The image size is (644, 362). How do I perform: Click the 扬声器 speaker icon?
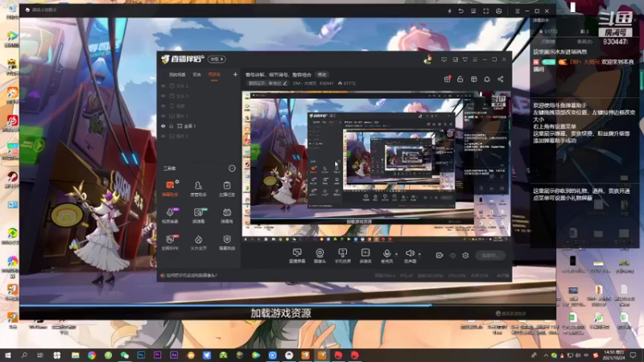tap(410, 253)
